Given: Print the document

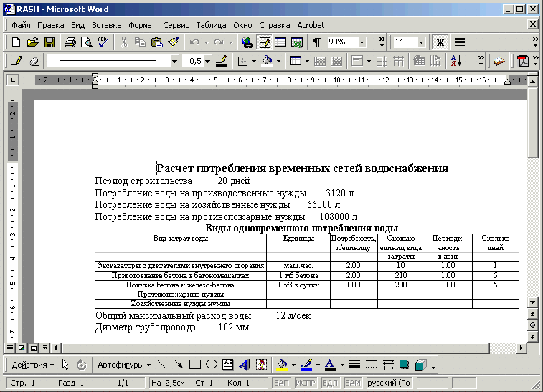Looking at the screenshot, I should (x=70, y=42).
